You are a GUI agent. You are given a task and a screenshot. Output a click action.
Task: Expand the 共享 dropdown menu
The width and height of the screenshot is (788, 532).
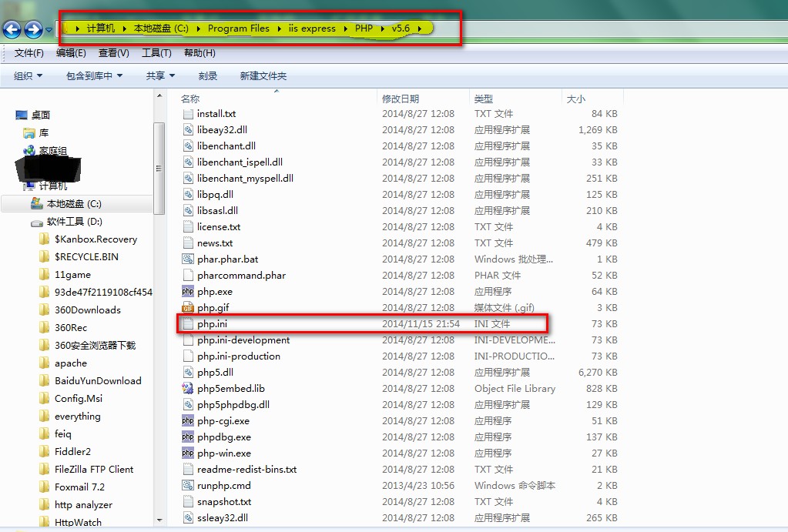[160, 75]
